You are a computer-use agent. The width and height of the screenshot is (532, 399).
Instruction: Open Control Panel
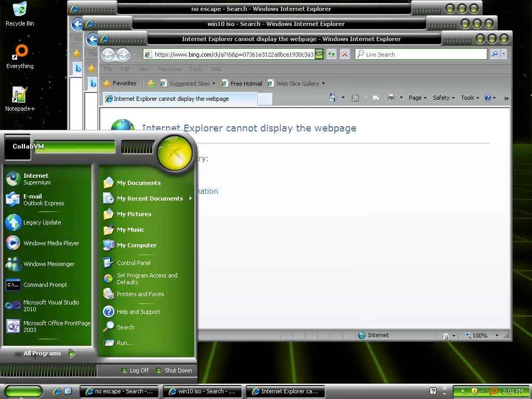147,262
